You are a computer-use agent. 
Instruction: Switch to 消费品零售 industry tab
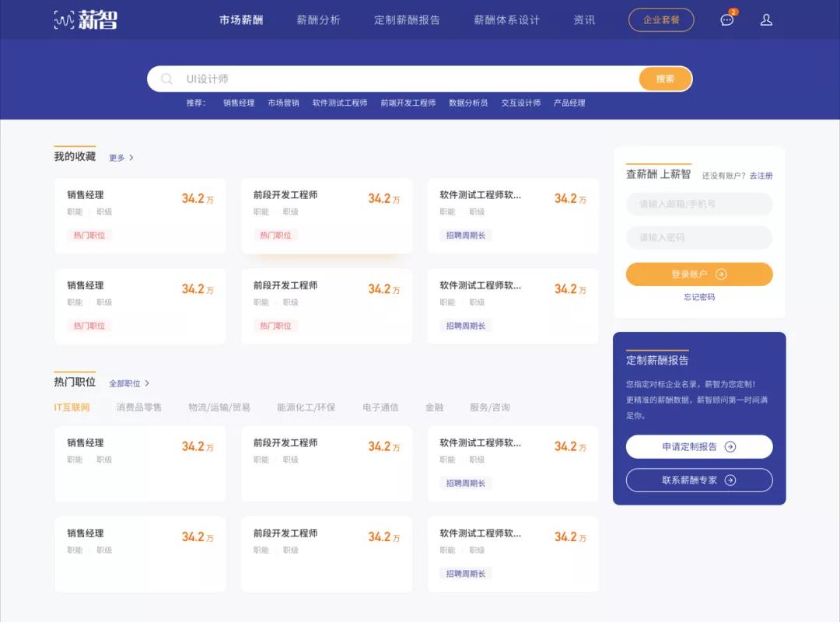click(139, 407)
